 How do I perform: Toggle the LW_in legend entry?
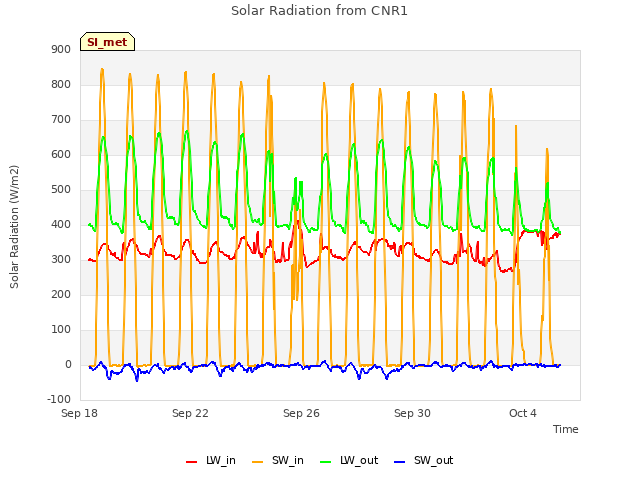coord(211,460)
